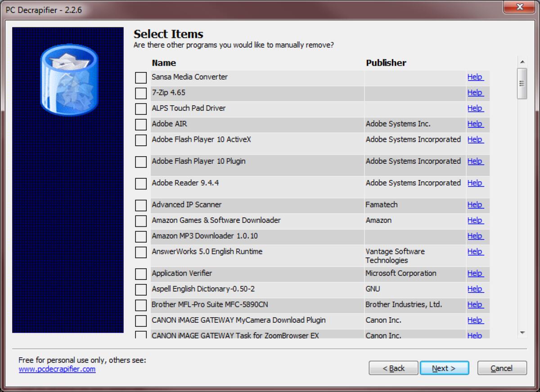The image size is (540, 392).
Task: Select Adobe Flash Player 10 ActiveX
Action: tap(140, 140)
